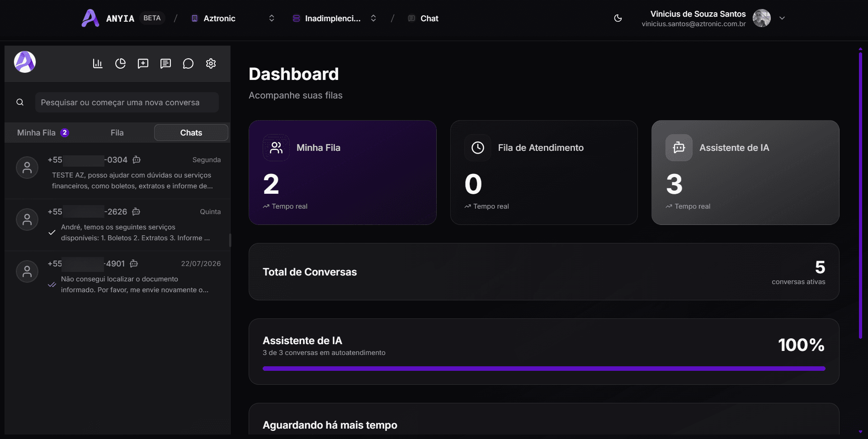Viewport: 868px width, 439px height.
Task: Click the Aguardando há mais tempo heading
Action: pos(330,425)
